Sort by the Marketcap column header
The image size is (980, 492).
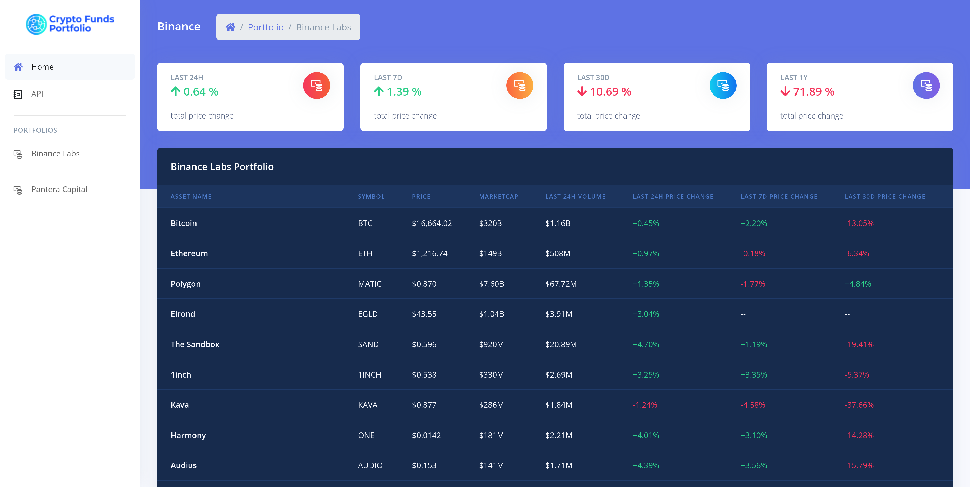(x=498, y=196)
